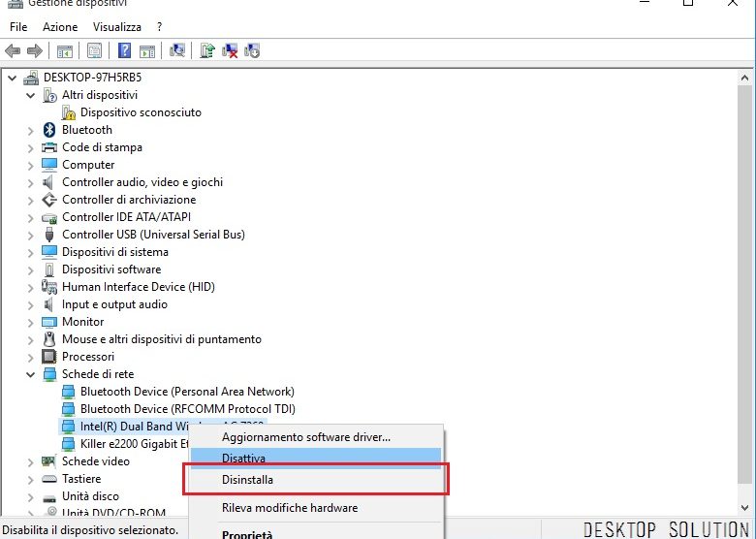
Task: Toggle the show/hide console tree toolbar icon
Action: pos(65,51)
